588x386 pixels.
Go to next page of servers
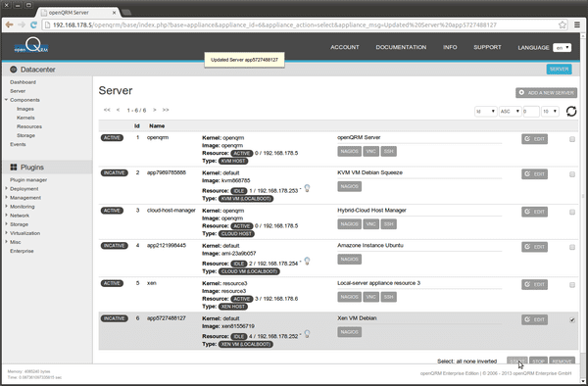(155, 110)
